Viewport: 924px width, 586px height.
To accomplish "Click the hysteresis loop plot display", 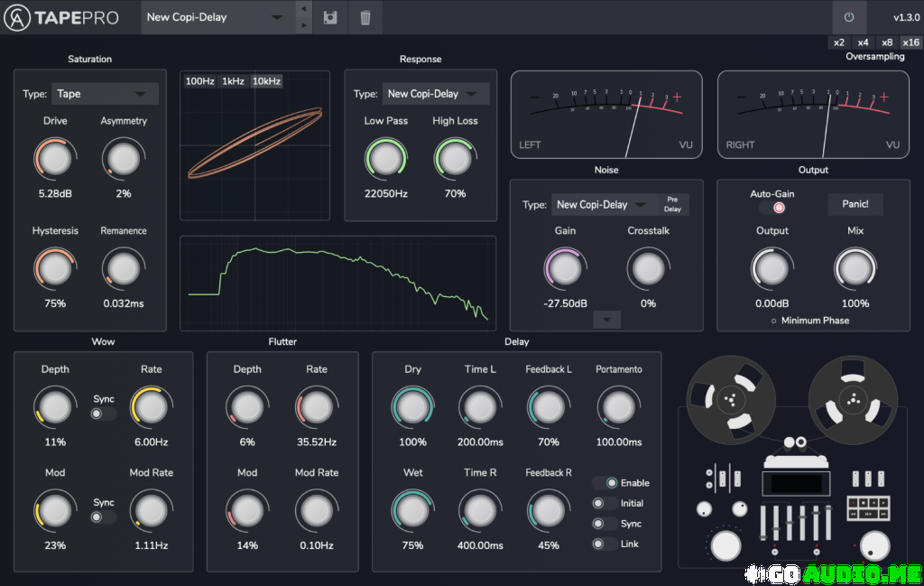I will coord(254,145).
